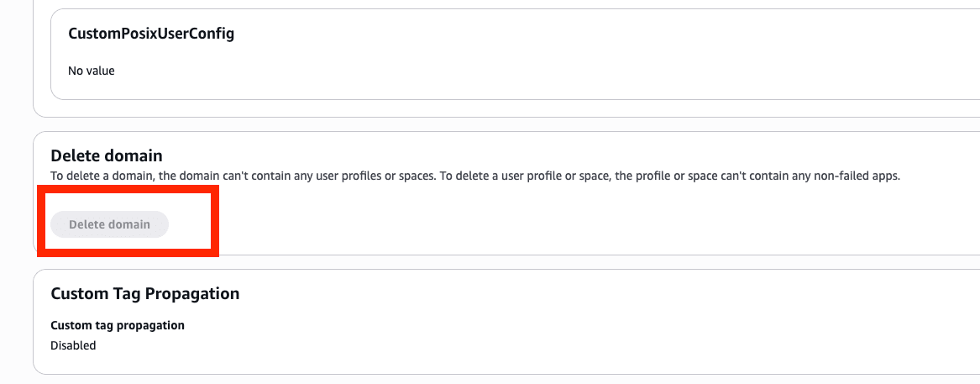Select the bold "Custom tag propagation" field label
980x384 pixels.
click(x=118, y=325)
